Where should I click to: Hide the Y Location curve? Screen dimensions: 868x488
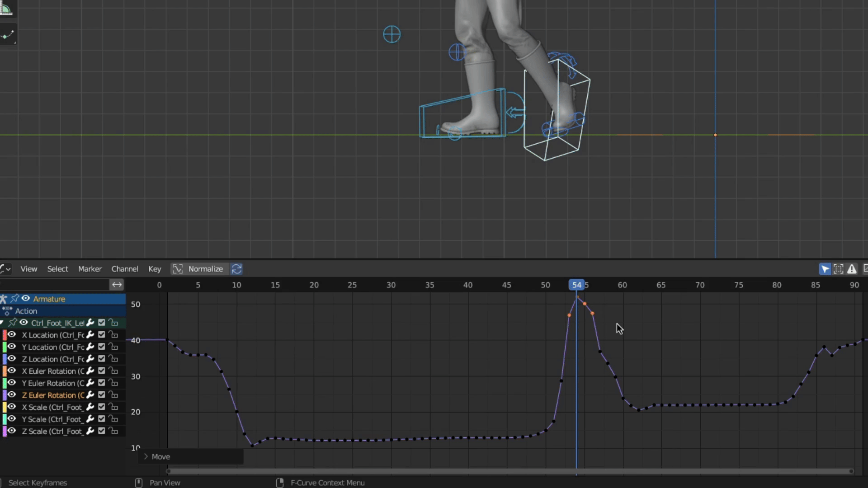[12, 347]
